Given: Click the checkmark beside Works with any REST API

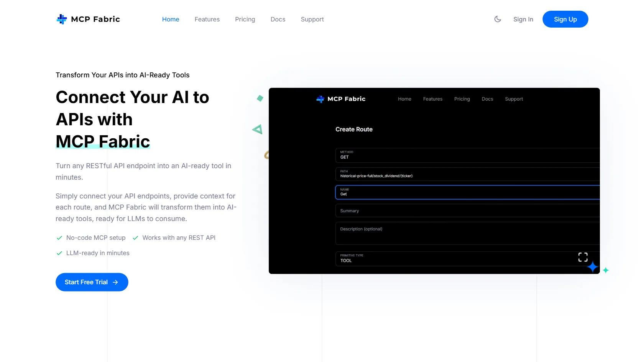Looking at the screenshot, I should (x=135, y=238).
